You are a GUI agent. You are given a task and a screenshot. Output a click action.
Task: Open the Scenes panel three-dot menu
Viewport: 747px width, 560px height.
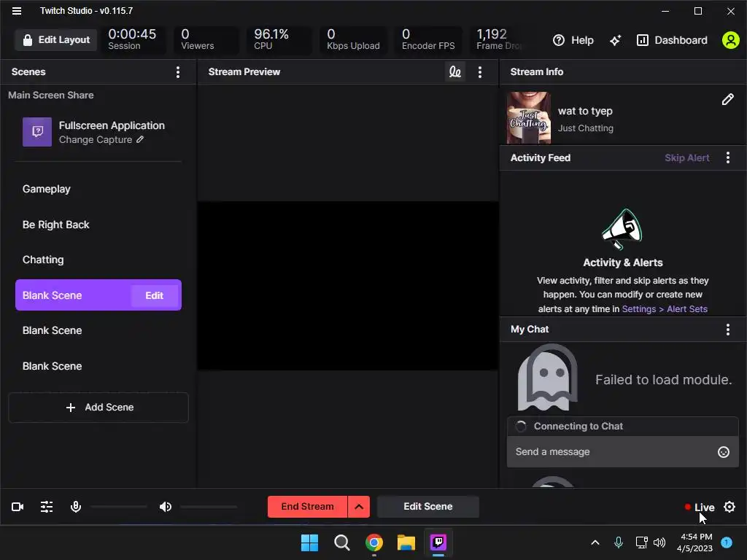click(178, 72)
